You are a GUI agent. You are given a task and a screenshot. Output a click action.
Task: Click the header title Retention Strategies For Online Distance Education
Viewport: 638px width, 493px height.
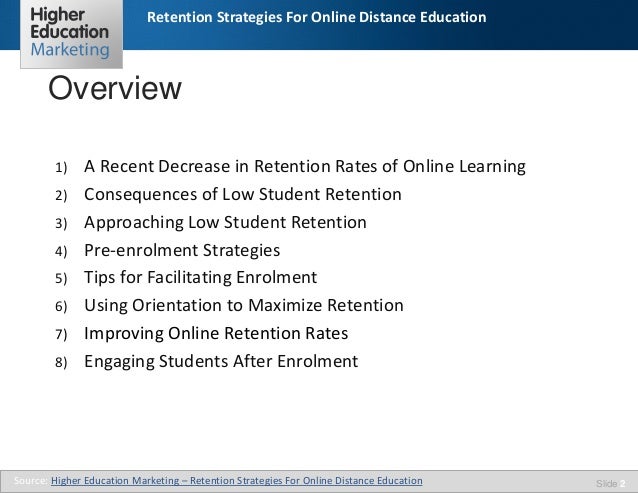coord(317,17)
